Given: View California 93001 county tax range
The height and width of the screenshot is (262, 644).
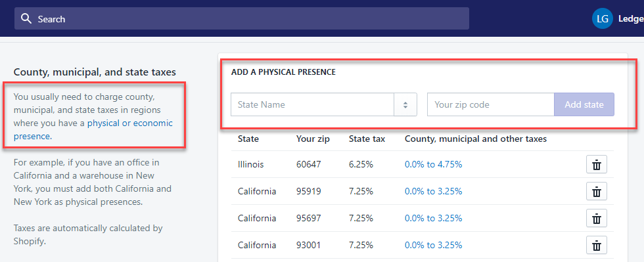Looking at the screenshot, I should coord(433,246).
